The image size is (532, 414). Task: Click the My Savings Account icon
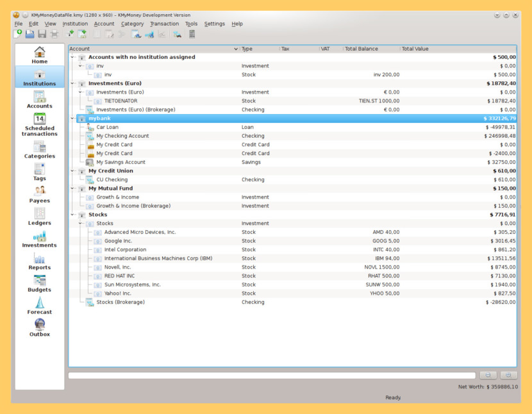pyautogui.click(x=90, y=162)
